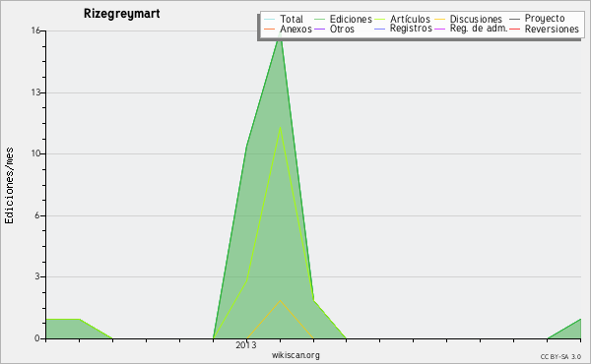This screenshot has height=364, width=591.
Task: Click the yellow Discusiones legend line swatch
Action: pos(440,19)
